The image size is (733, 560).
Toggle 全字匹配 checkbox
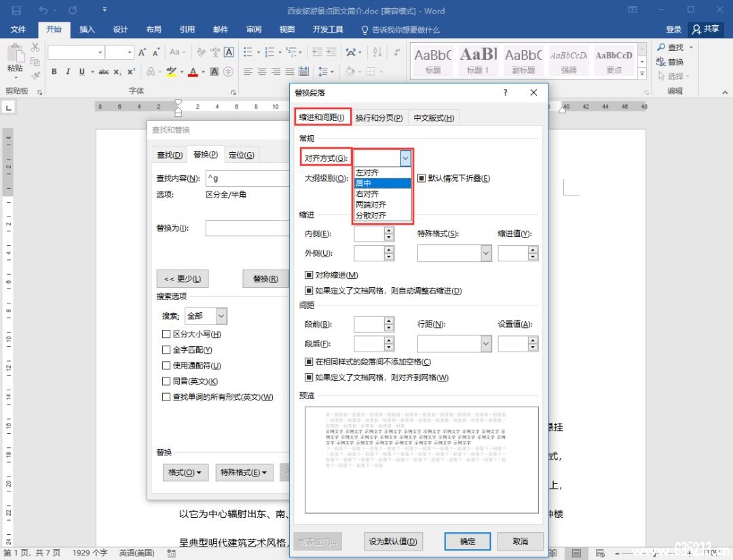click(166, 350)
